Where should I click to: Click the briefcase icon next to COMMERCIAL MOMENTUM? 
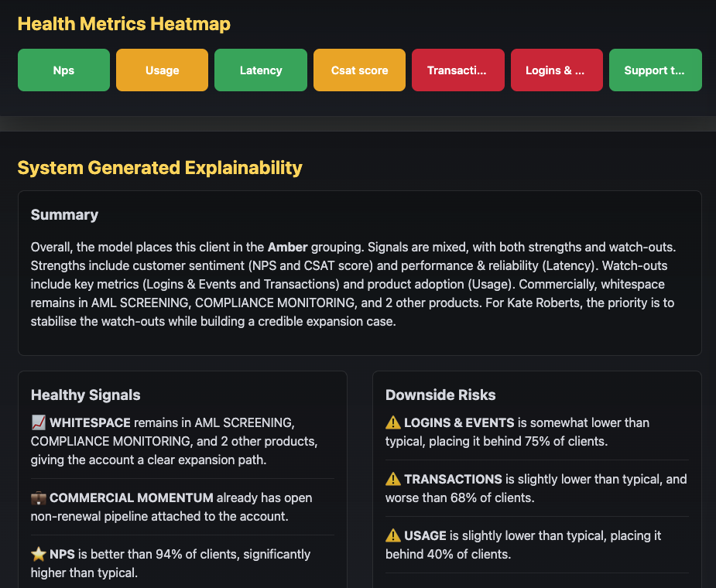pos(38,497)
